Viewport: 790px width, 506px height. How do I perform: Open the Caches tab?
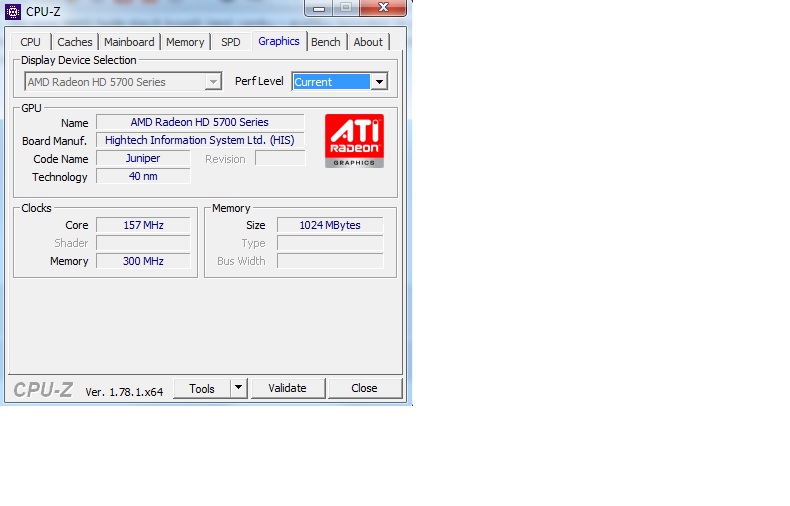[75, 42]
